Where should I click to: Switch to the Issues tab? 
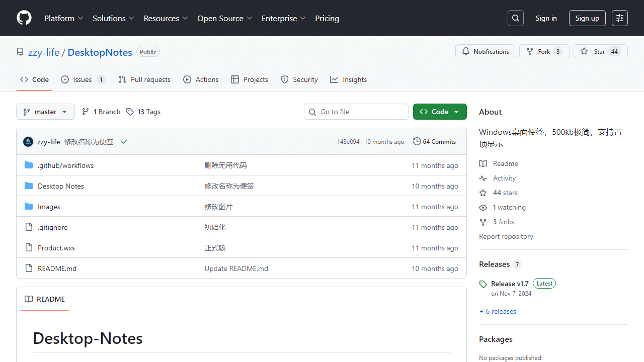coord(83,79)
